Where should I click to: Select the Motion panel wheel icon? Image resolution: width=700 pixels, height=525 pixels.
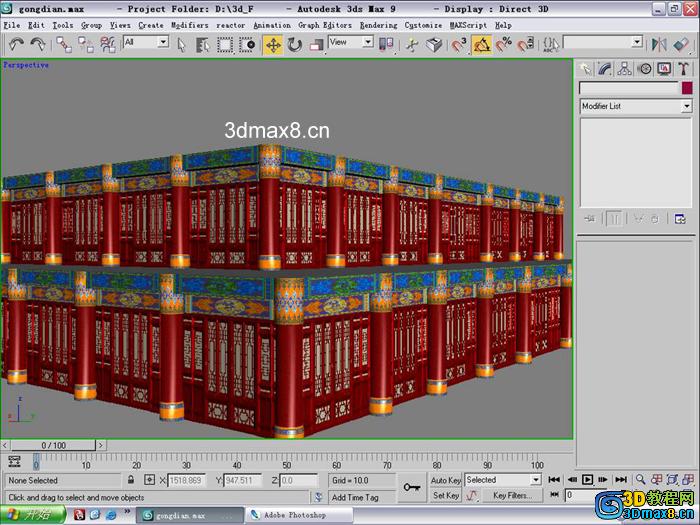pyautogui.click(x=644, y=69)
